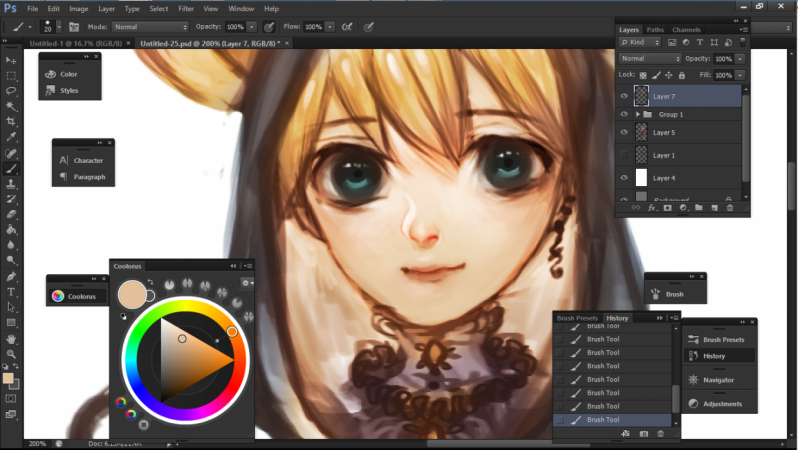Toggle lock all for layer

pos(681,75)
